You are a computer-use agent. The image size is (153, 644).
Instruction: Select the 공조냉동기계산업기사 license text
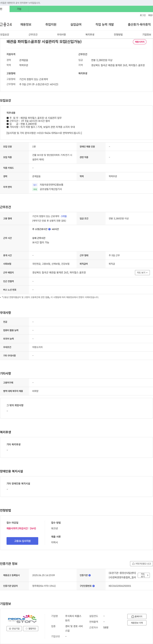(51, 189)
